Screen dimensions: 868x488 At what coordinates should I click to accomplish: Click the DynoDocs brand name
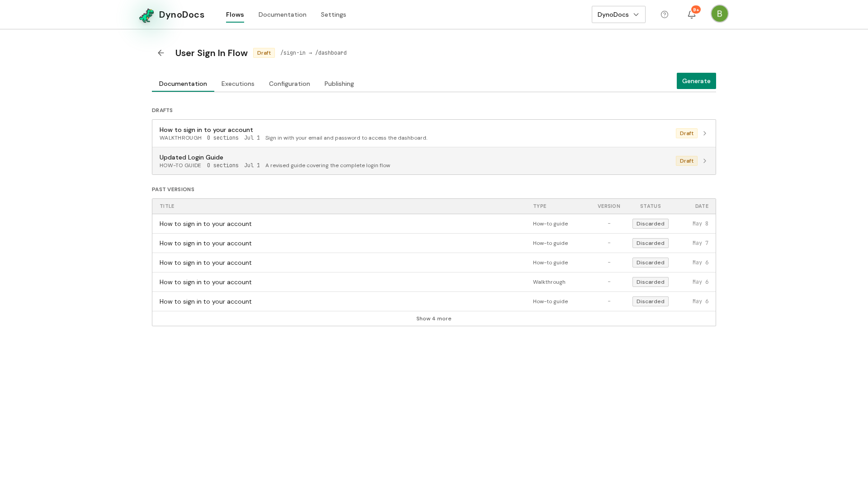tap(182, 14)
